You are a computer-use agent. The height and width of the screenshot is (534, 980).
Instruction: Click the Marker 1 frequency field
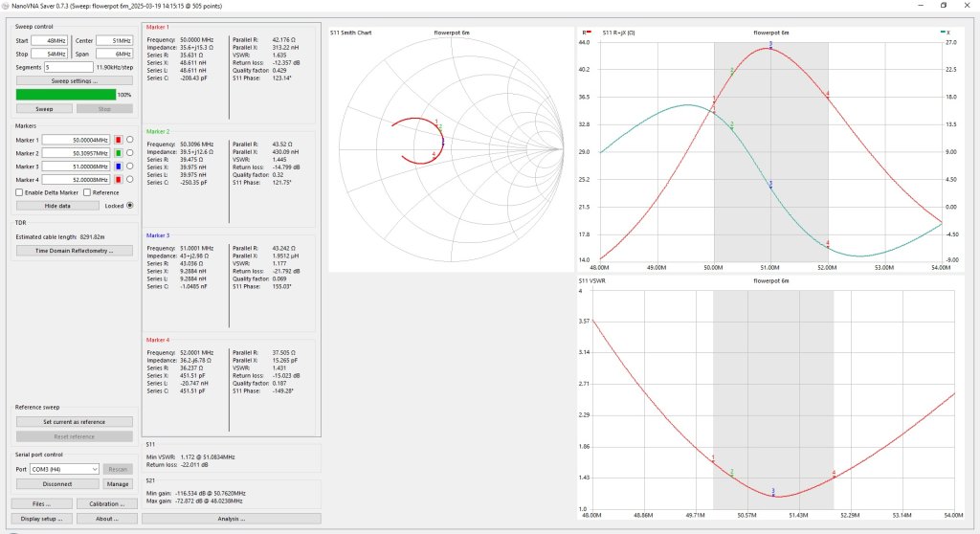pos(77,140)
